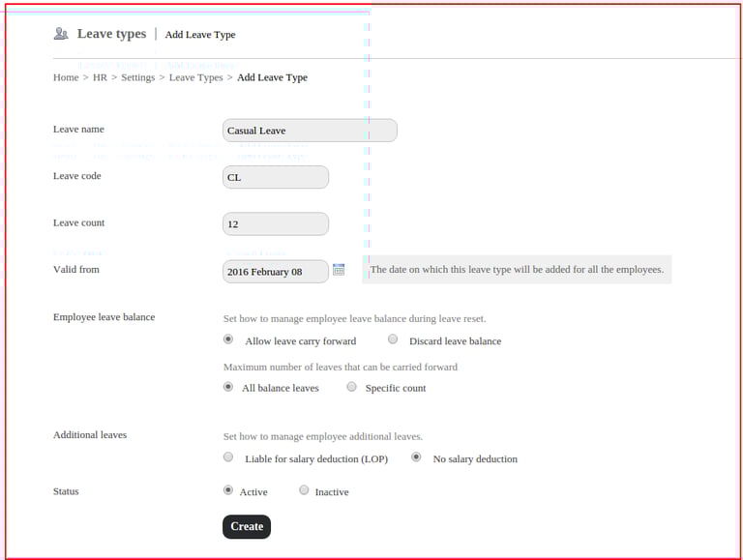Click the Valid from date field
This screenshot has height=560, width=743.
(276, 272)
